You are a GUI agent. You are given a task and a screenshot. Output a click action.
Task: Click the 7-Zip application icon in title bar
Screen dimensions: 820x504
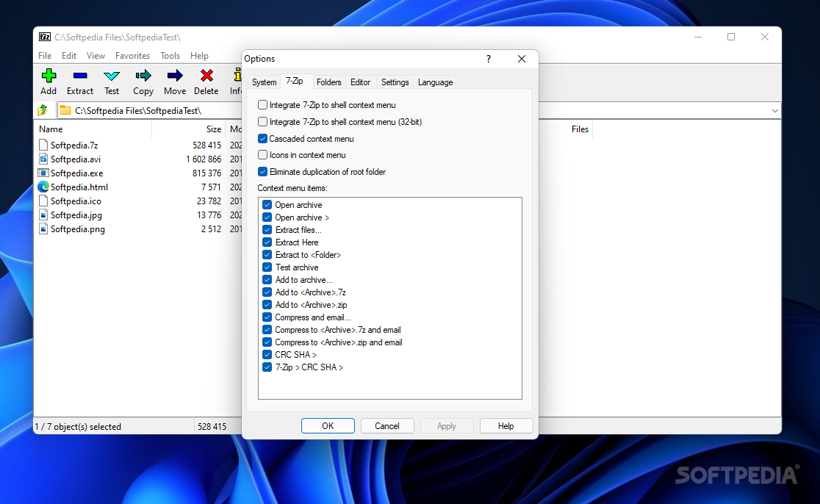tap(45, 37)
